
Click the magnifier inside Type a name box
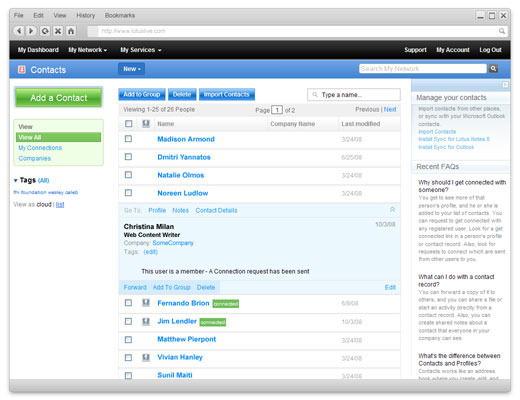click(314, 95)
